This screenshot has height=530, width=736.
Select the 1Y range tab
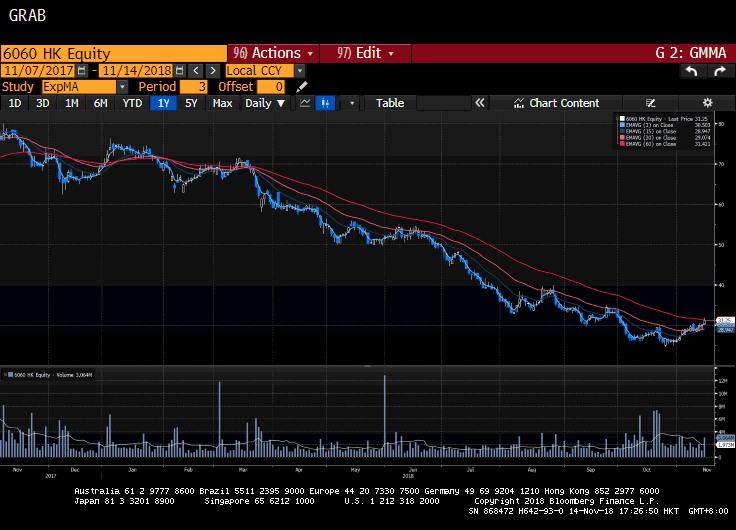(163, 103)
